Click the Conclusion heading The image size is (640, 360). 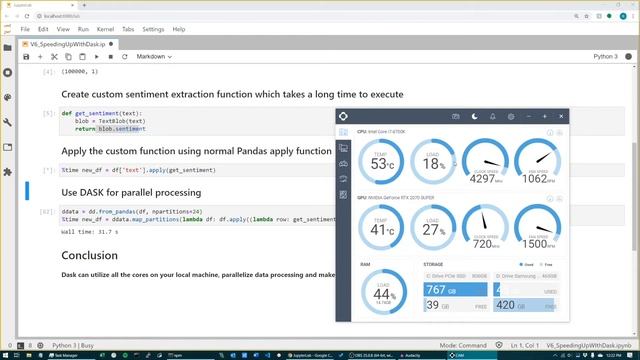[89, 256]
